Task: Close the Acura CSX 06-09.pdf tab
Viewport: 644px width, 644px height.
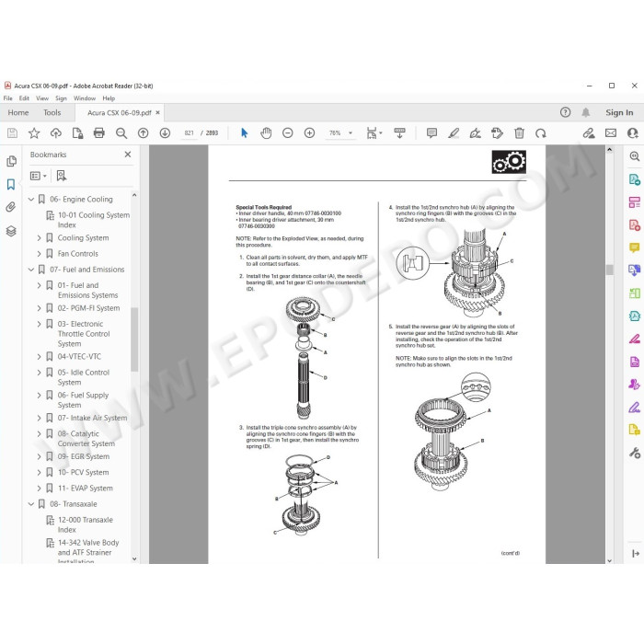Action: pos(157,112)
